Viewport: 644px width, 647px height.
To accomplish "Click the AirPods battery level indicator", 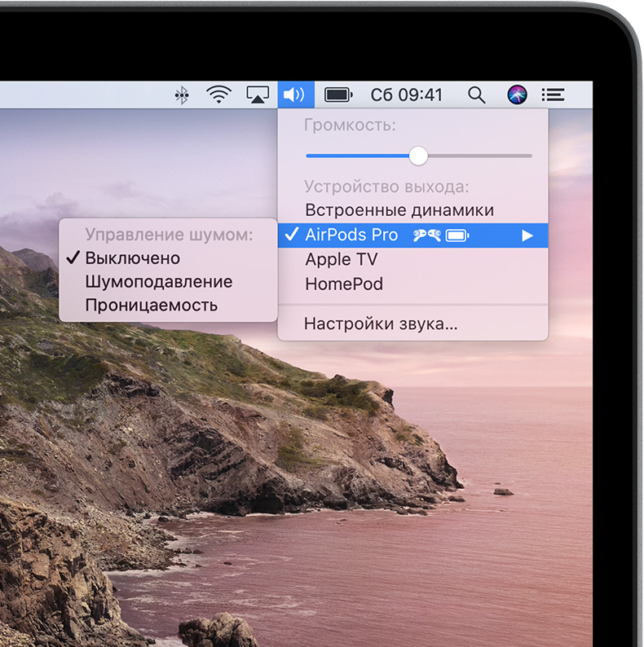I will (457, 235).
